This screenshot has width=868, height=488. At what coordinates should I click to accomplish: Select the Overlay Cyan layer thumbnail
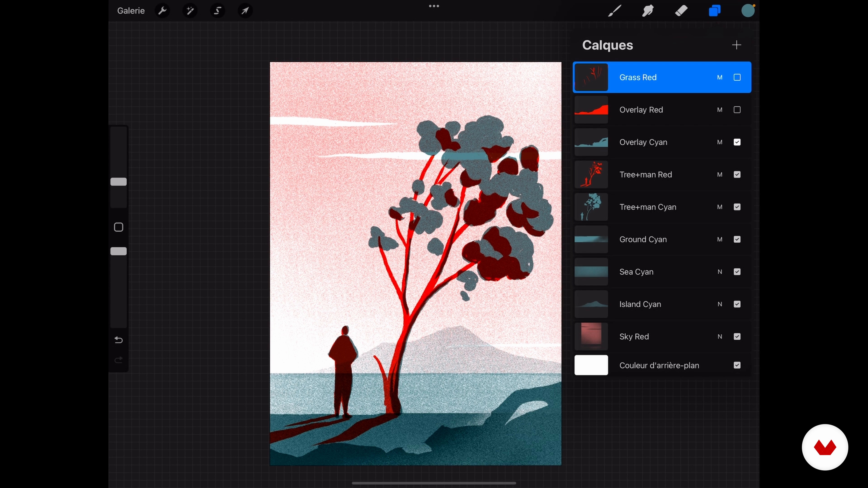[591, 142]
